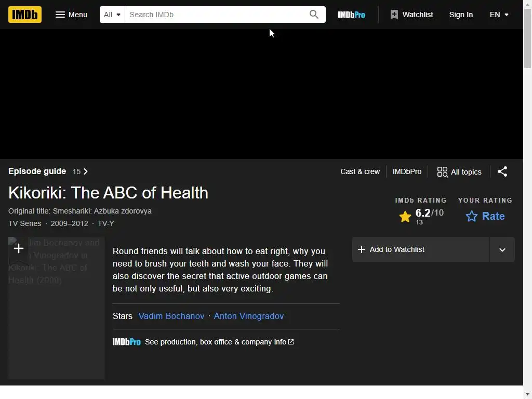The width and height of the screenshot is (532, 399).
Task: Click the magnifying glass search icon
Action: pos(314,15)
